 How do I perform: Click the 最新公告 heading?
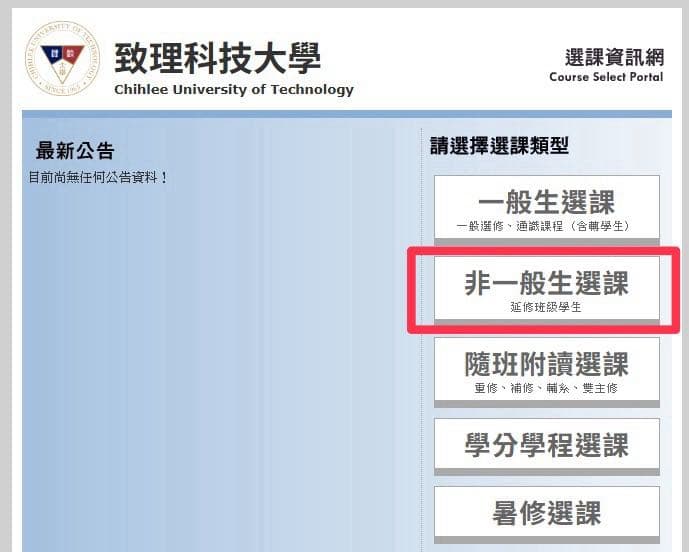click(x=75, y=151)
